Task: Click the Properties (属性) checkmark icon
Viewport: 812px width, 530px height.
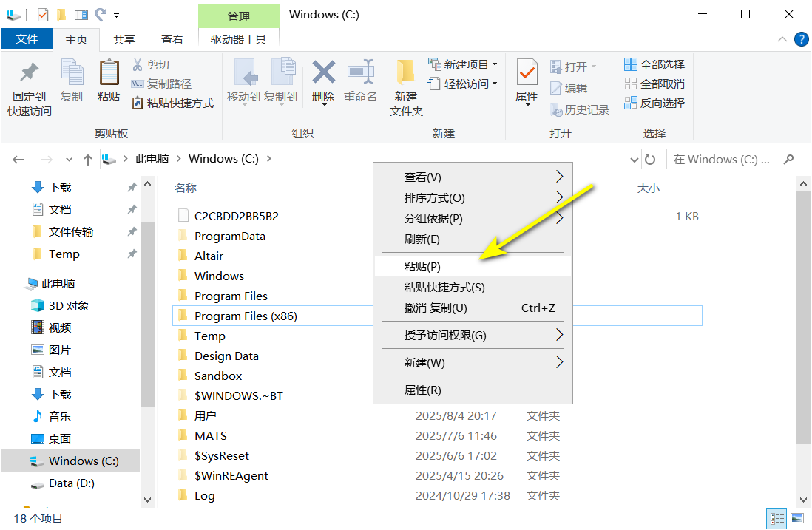Action: tap(527, 72)
